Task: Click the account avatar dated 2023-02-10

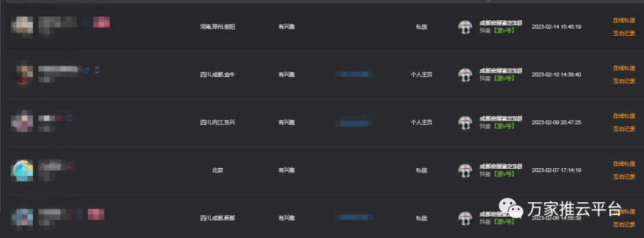Action: (x=465, y=75)
